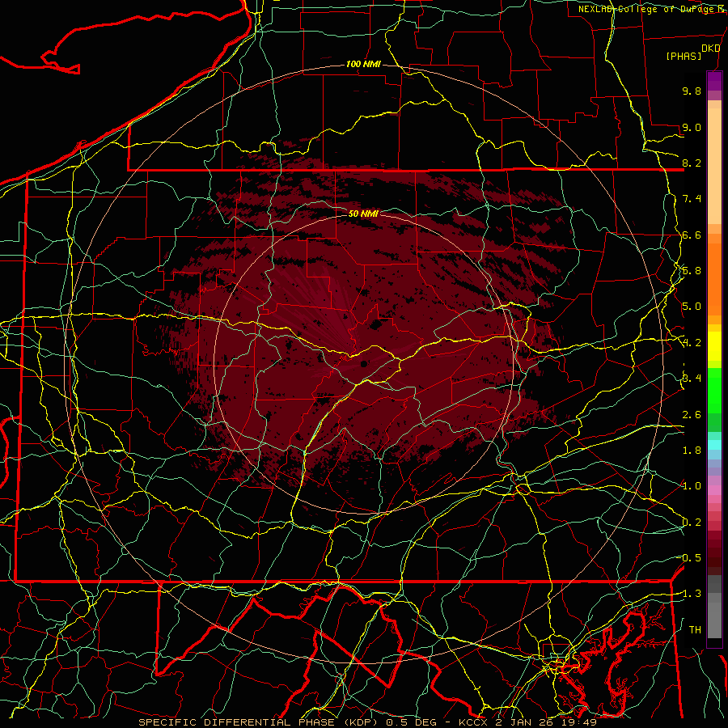Click the 9.8 value on color scale
Viewport: 728px width, 728px height.
click(692, 91)
